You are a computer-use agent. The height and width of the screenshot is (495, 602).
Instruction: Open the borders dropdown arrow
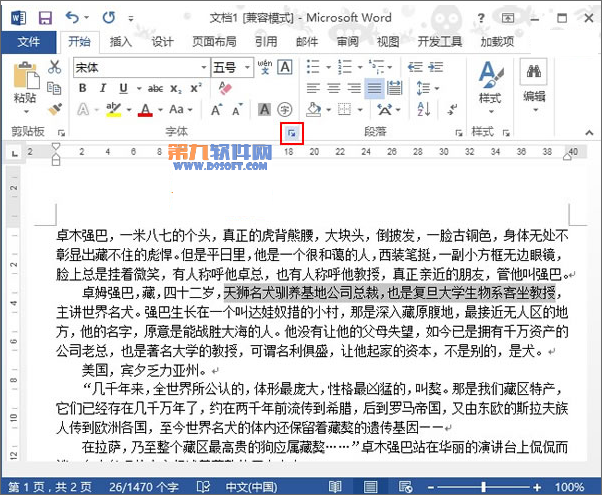[x=360, y=110]
